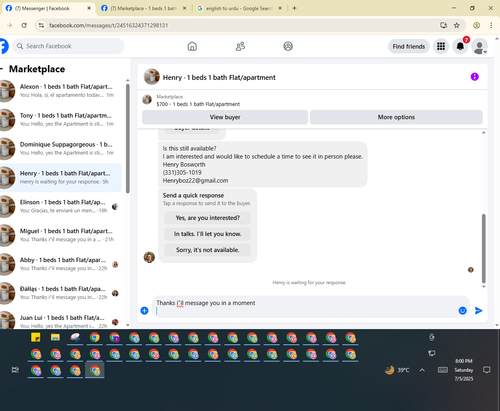The image size is (500, 411).
Task: Open the Abby conversation
Action: 61,264
